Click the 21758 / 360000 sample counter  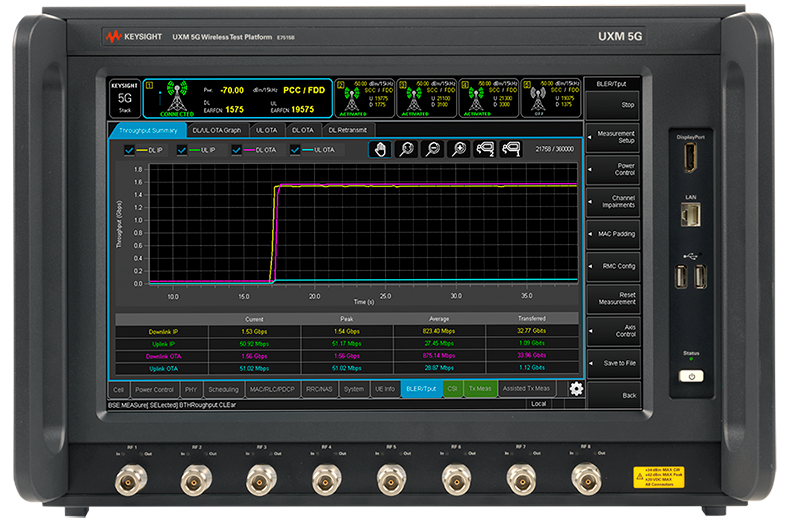point(554,149)
